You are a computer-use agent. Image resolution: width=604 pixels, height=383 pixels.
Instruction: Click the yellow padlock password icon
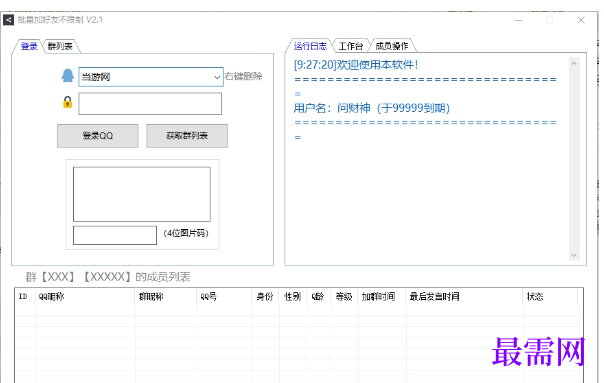coord(67,102)
